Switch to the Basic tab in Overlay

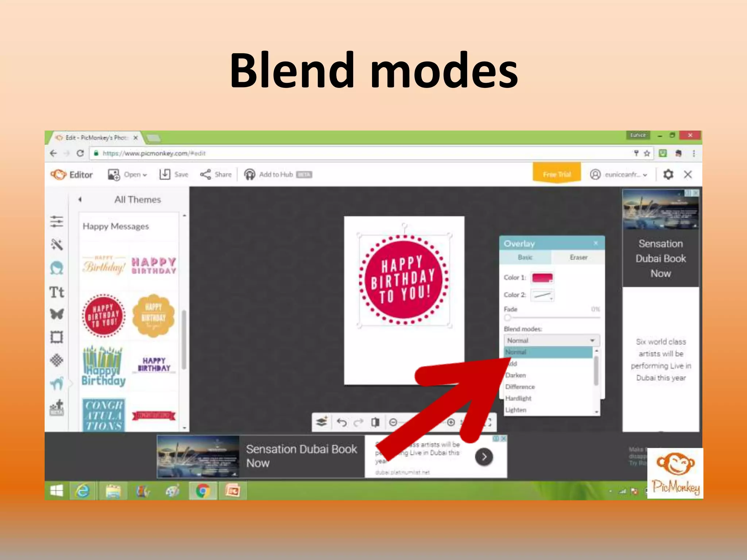[x=525, y=257]
